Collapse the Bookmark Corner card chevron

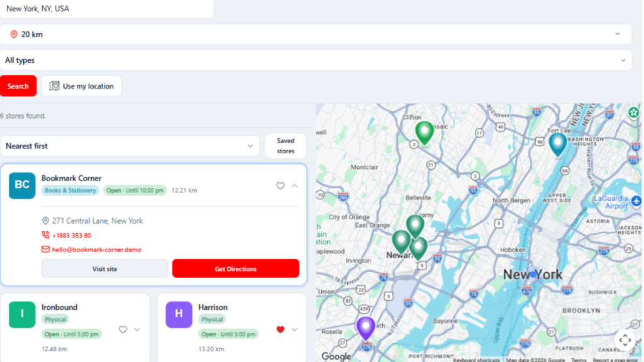point(294,186)
